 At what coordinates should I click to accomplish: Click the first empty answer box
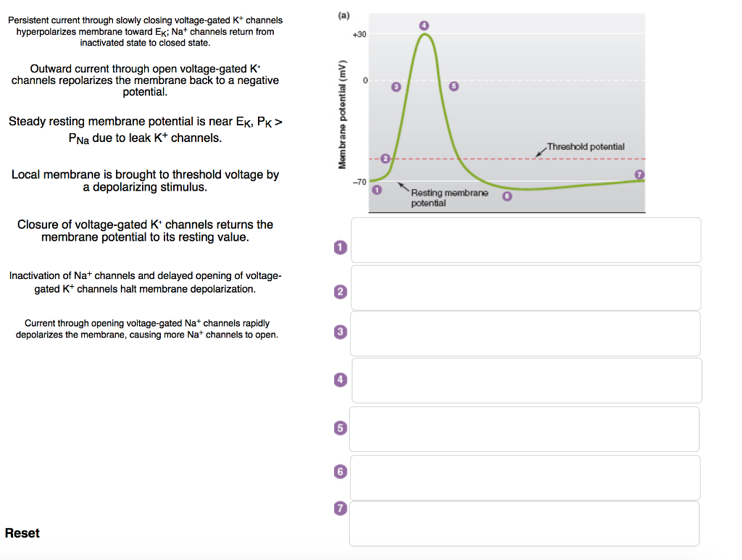(x=525, y=240)
